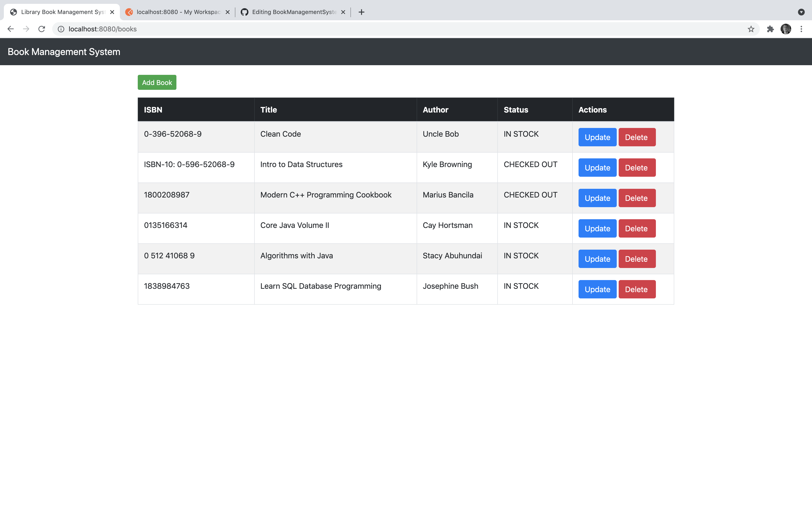
Task: Click the Add Book button
Action: [157, 82]
